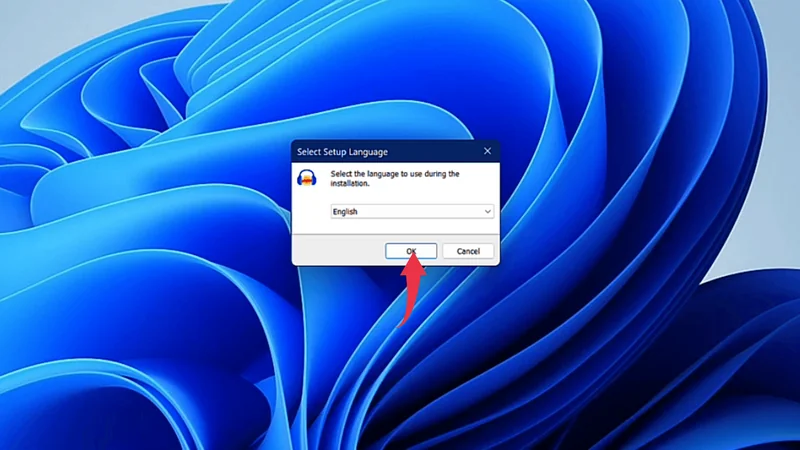Open the English language combo box

(410, 212)
